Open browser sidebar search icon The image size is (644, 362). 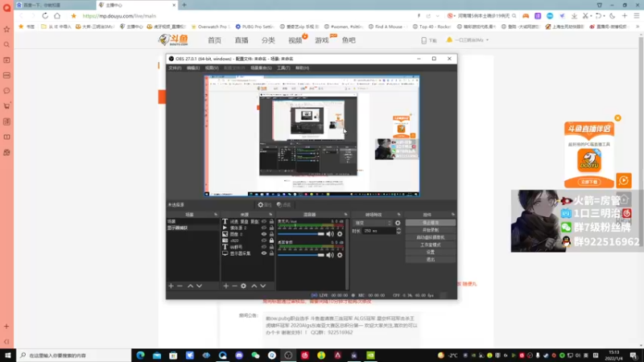pos(6,45)
